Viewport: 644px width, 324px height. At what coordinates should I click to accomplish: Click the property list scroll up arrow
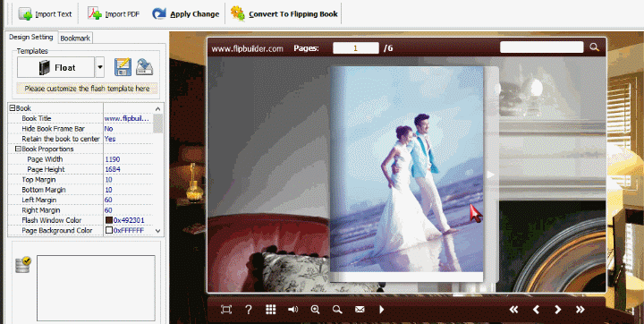(158, 108)
